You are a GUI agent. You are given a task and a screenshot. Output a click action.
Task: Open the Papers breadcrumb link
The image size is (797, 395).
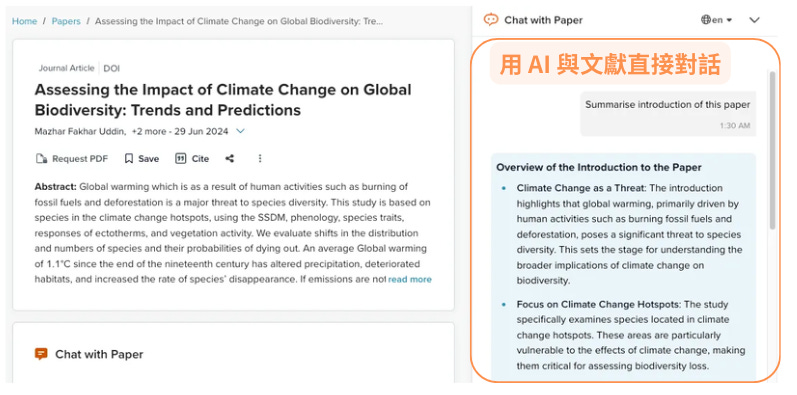pyautogui.click(x=66, y=21)
